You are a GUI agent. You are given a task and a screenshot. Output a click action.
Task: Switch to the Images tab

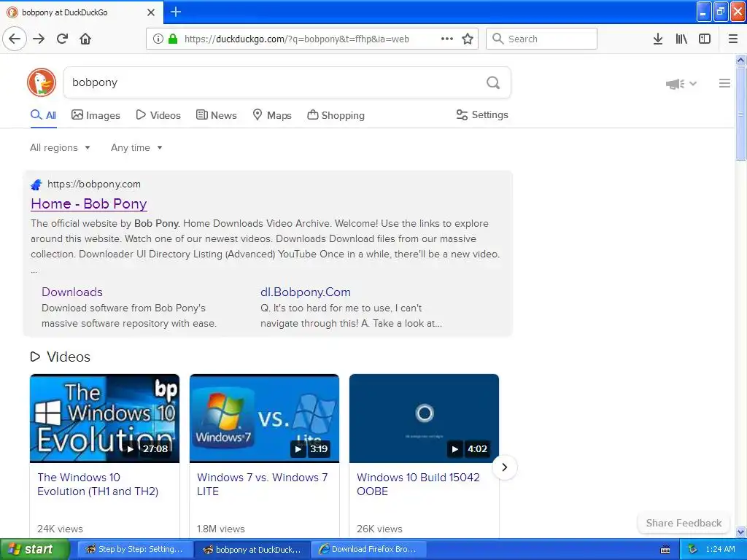coord(96,115)
